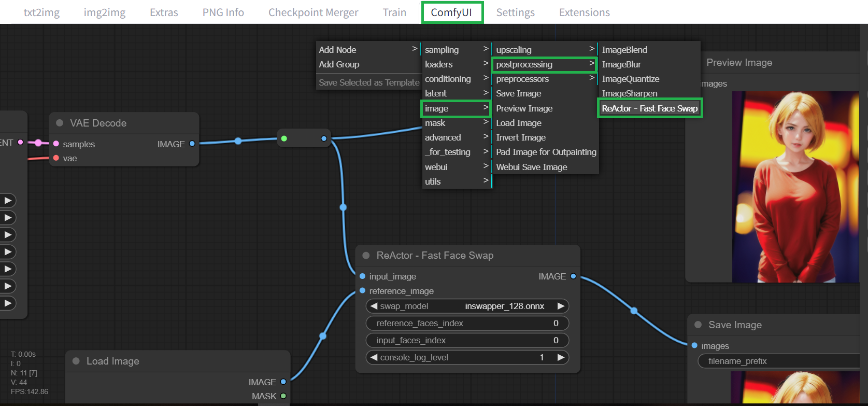Click Add Group in context menu
The image size is (868, 406).
tap(339, 64)
